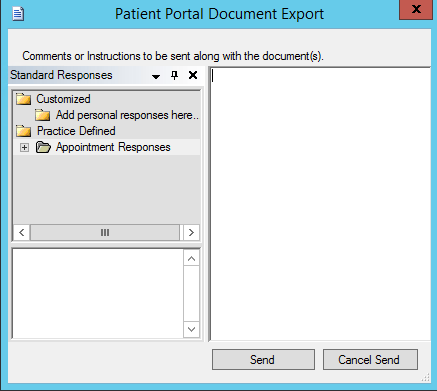Click in the comments text area
Image resolution: width=437 pixels, height=391 pixels.
[320, 204]
